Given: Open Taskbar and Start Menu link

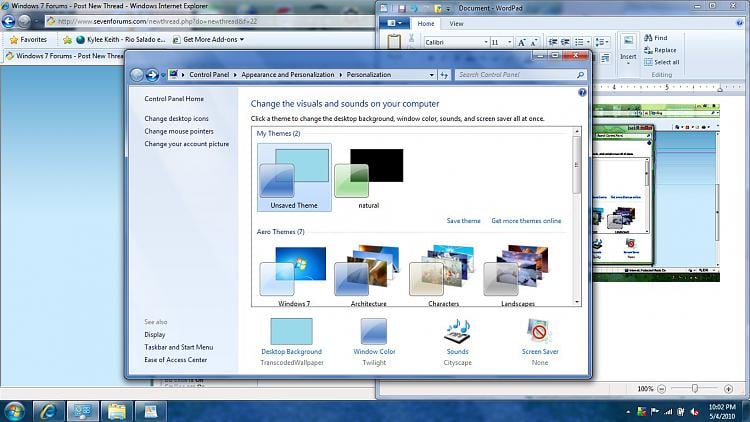Looking at the screenshot, I should point(179,347).
